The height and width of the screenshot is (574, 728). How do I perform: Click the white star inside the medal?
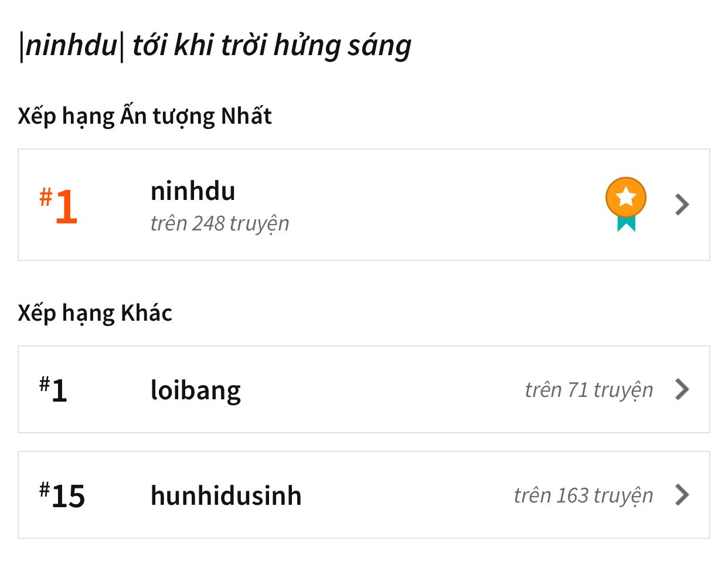point(626,197)
